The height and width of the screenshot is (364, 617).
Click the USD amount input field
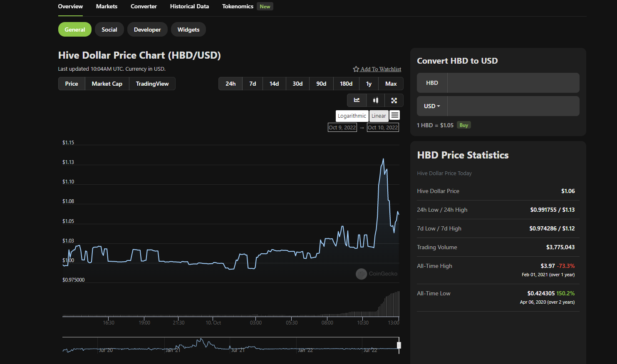tap(513, 106)
